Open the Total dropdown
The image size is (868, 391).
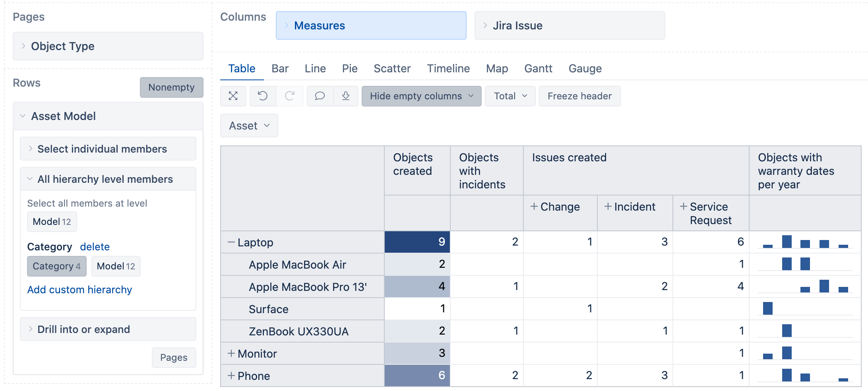pyautogui.click(x=510, y=96)
